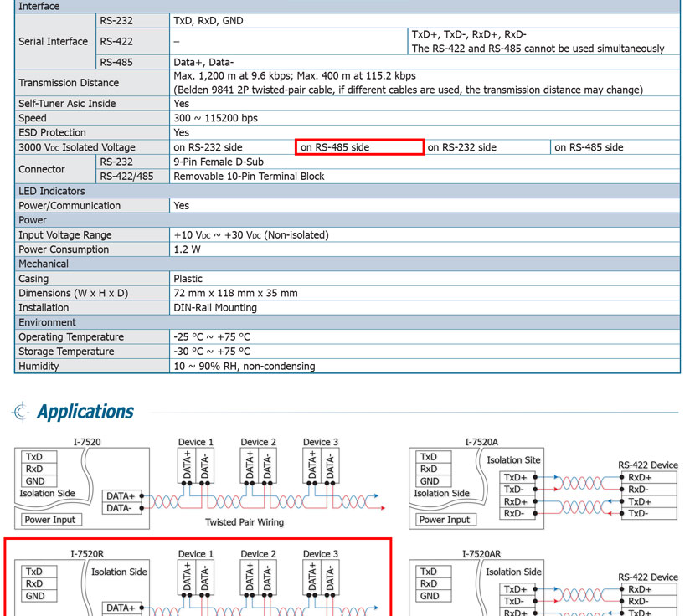The width and height of the screenshot is (695, 616).
Task: Click the "TxD, RxD, GND" value
Action: (x=208, y=21)
